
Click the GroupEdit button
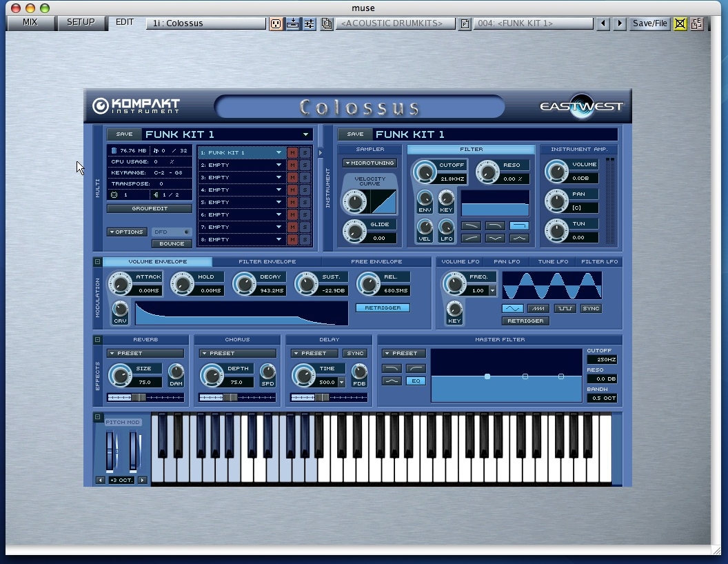pos(150,208)
